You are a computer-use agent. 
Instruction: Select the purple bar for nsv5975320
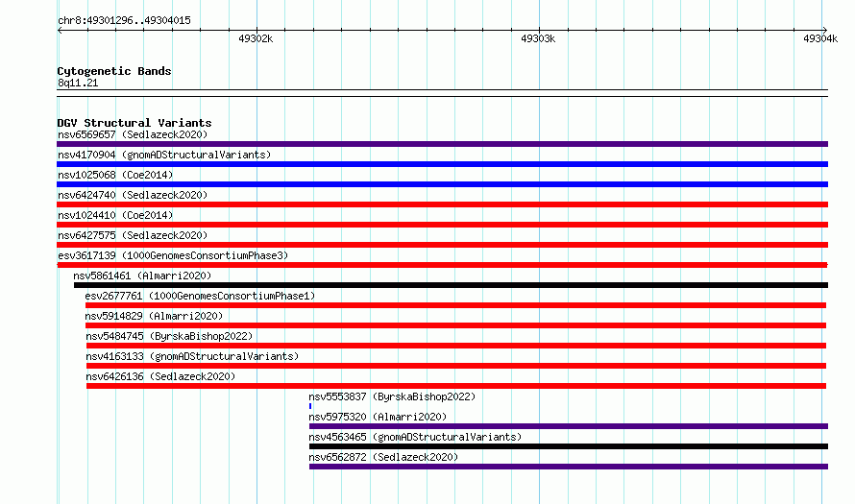point(569,426)
